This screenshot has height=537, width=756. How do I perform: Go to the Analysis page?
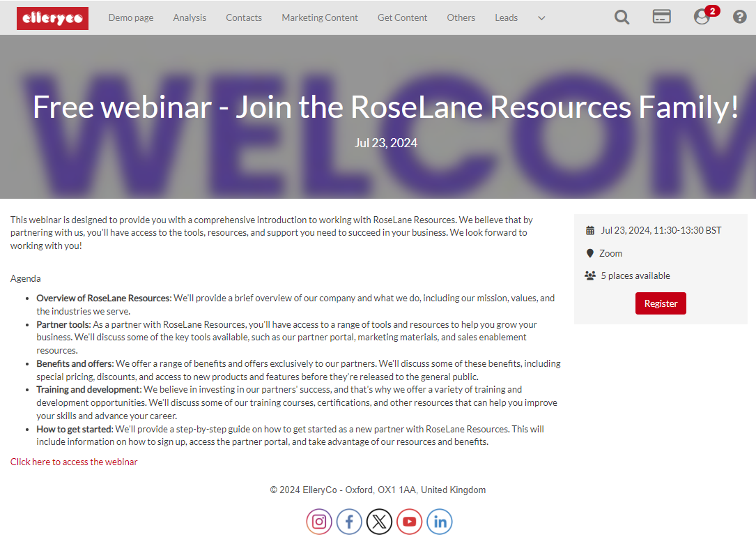[x=190, y=17]
